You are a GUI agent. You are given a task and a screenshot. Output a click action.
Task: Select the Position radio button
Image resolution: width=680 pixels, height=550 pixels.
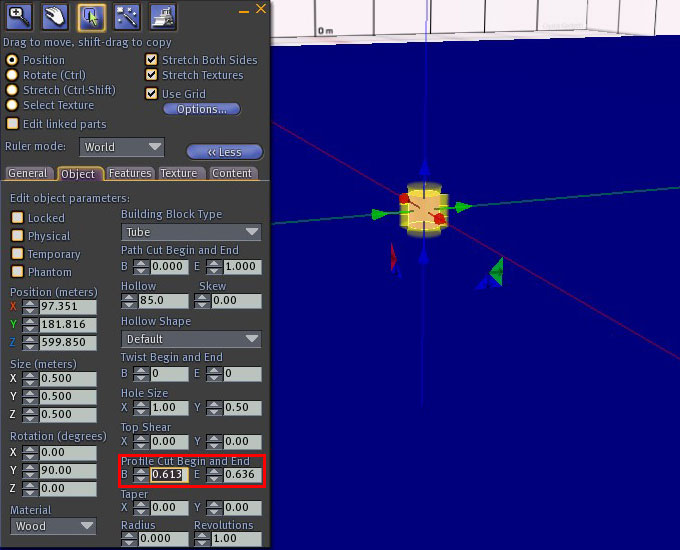12,59
